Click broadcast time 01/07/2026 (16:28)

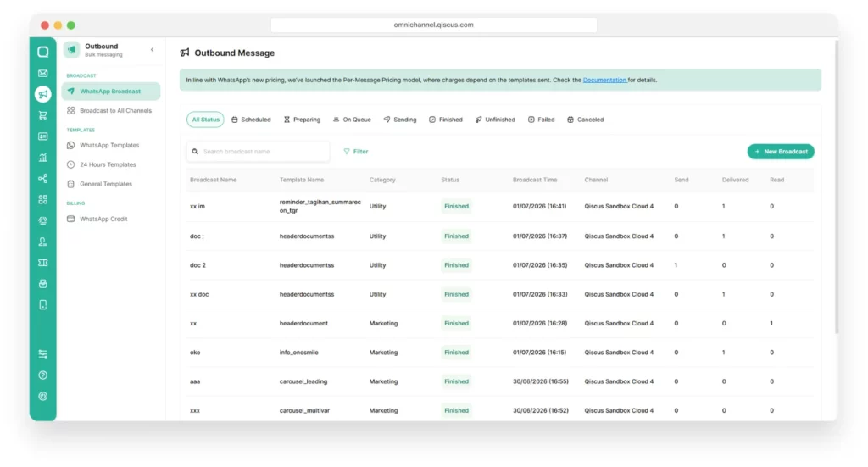(540, 323)
